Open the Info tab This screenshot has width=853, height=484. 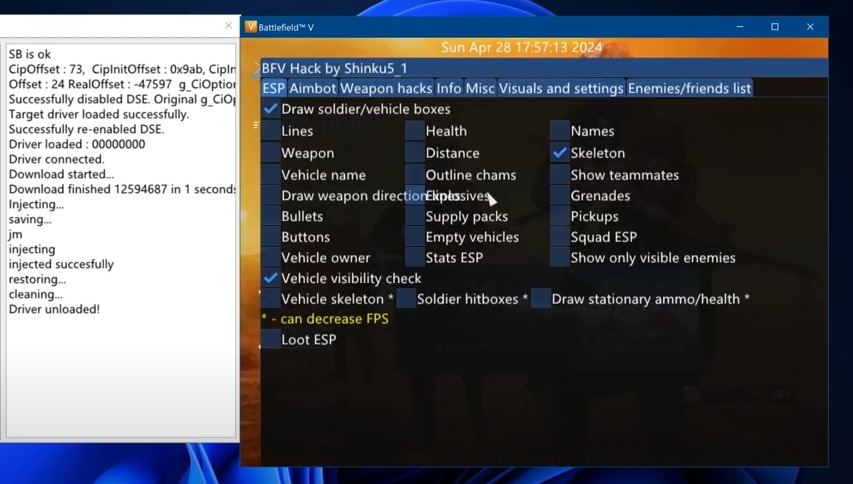pyautogui.click(x=449, y=89)
